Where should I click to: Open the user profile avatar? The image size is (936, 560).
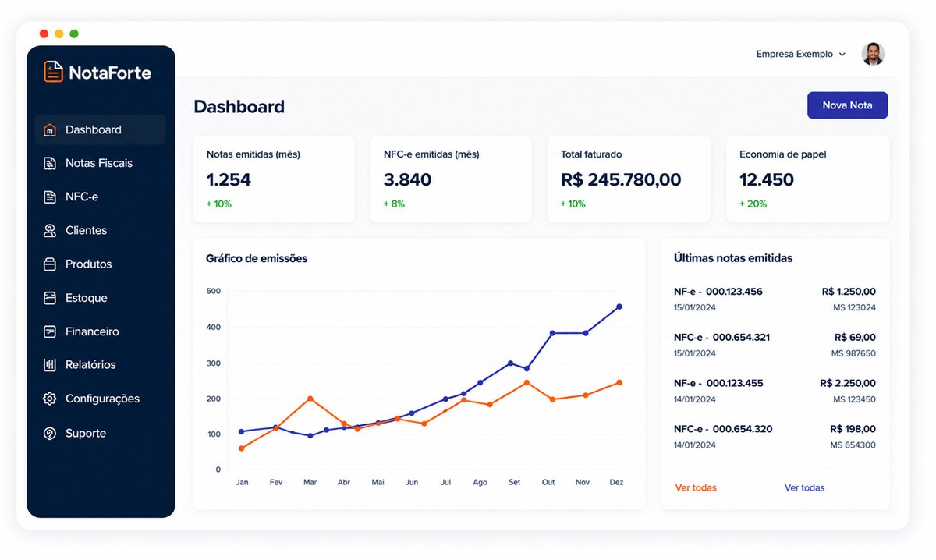point(873,54)
